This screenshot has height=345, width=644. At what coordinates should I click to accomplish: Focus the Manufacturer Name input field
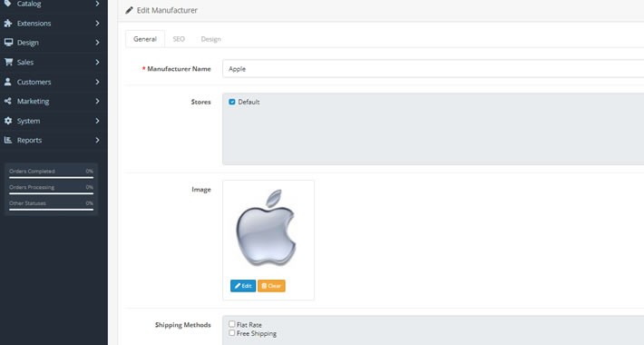(434, 69)
